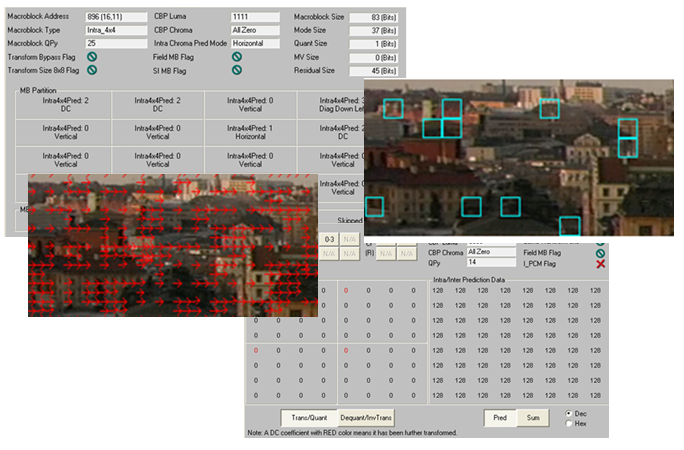
Task: Click the 0-3 block selector button
Action: pyautogui.click(x=327, y=239)
